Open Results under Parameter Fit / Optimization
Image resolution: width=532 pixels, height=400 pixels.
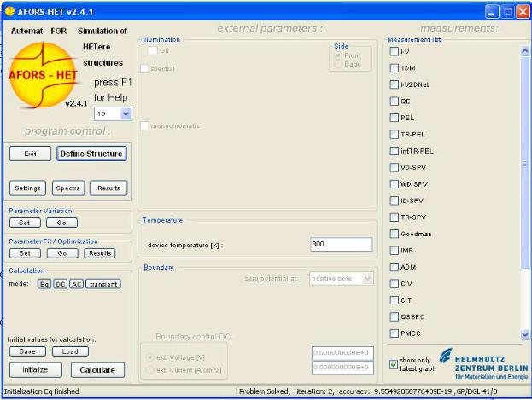coord(100,253)
